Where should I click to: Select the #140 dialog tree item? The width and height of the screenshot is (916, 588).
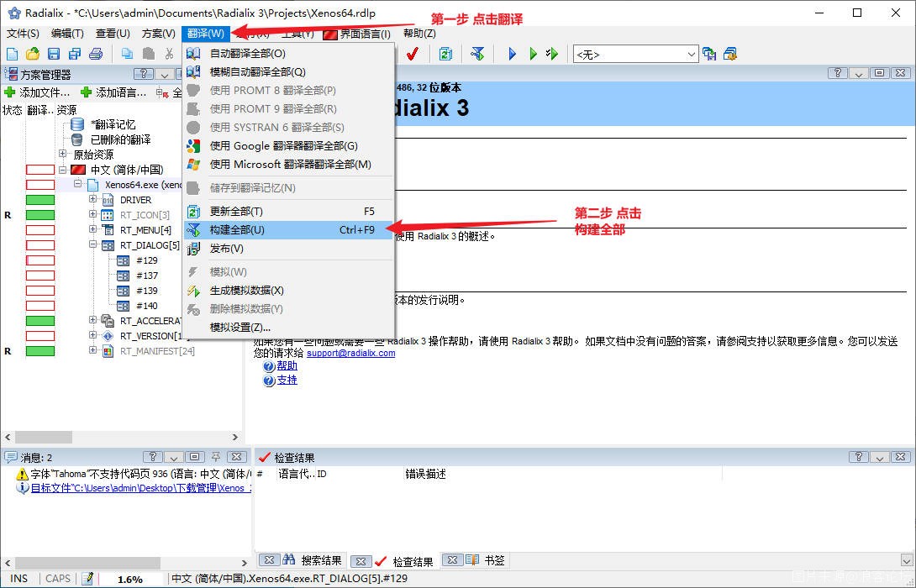pyautogui.click(x=147, y=306)
